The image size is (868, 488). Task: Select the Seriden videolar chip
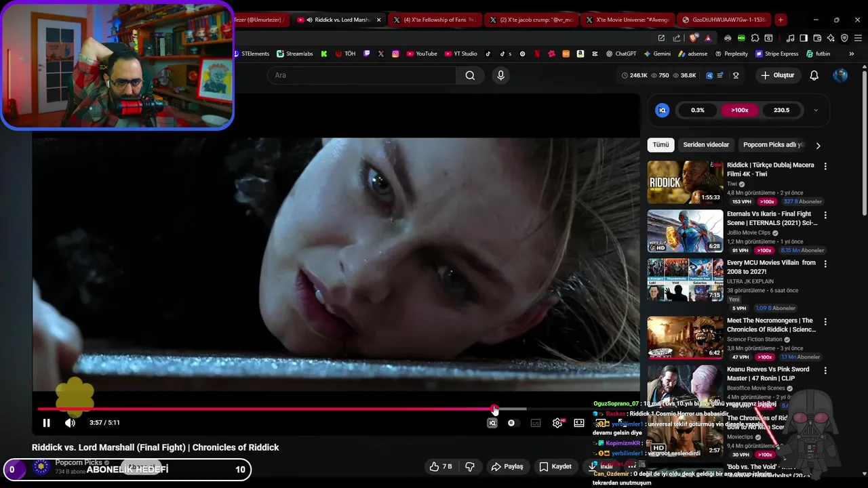click(x=706, y=145)
